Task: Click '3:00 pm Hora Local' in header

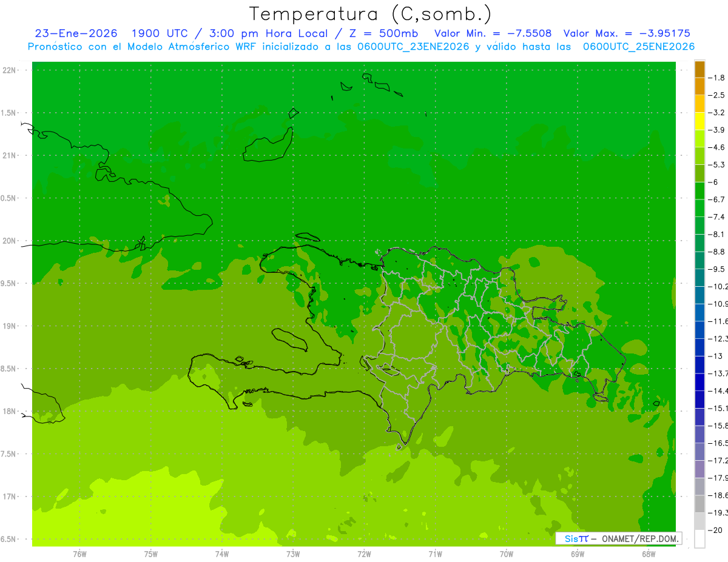Action: [x=268, y=33]
